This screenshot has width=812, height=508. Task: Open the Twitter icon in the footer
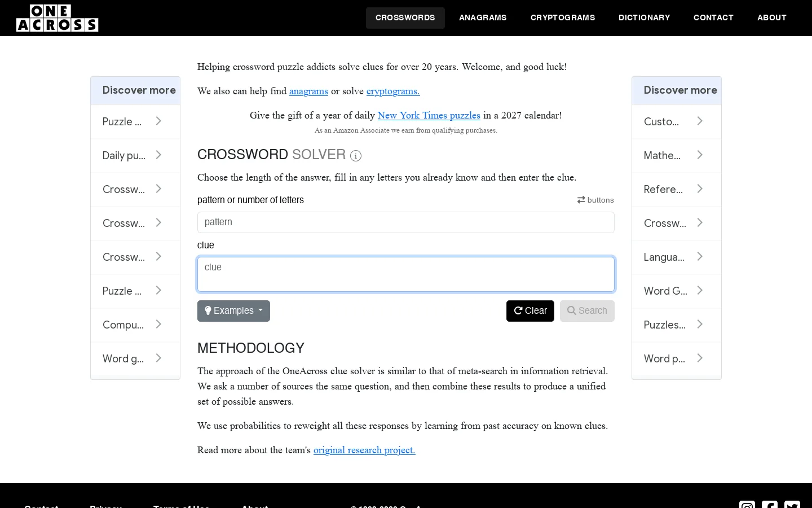(x=792, y=505)
